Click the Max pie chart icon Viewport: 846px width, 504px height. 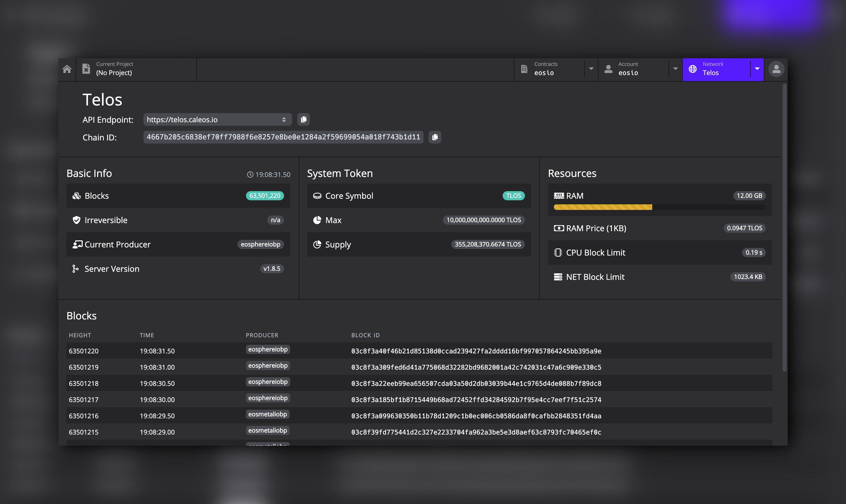[x=317, y=220]
